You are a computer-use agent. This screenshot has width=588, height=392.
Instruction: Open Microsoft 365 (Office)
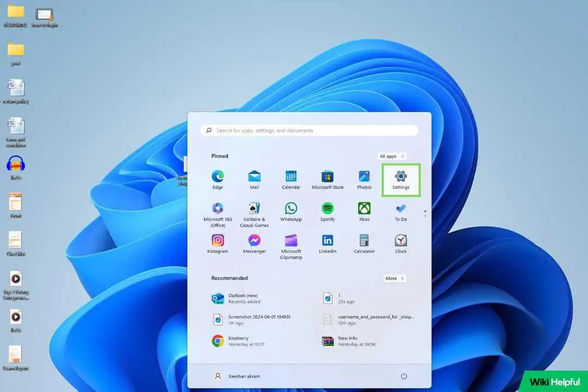coord(218,215)
